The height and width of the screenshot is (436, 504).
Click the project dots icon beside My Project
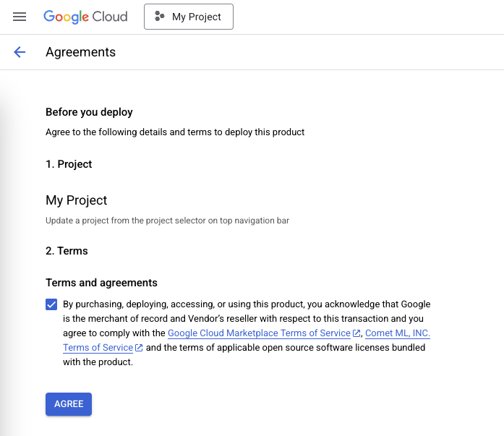click(160, 17)
